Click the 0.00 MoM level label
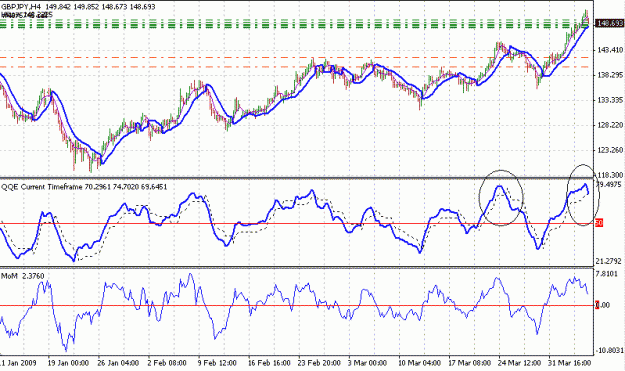Image resolution: width=625 pixels, height=371 pixels. tap(603, 305)
